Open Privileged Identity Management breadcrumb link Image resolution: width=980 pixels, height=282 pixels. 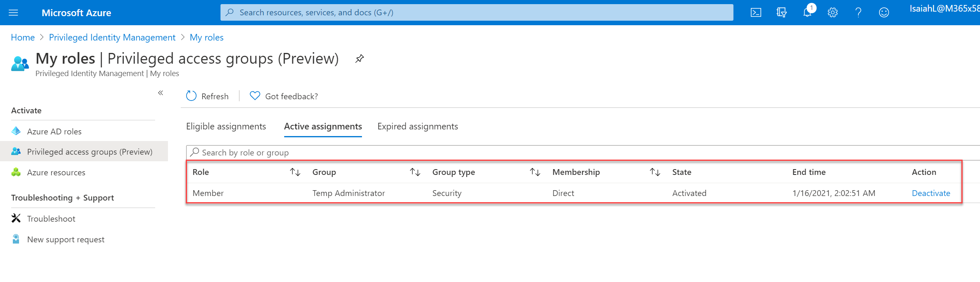point(112,37)
